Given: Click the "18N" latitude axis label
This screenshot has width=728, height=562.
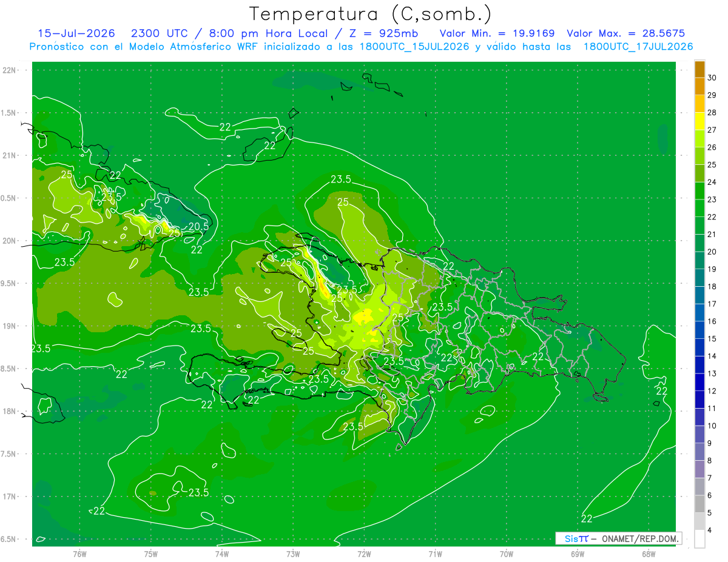Looking at the screenshot, I should (10, 411).
